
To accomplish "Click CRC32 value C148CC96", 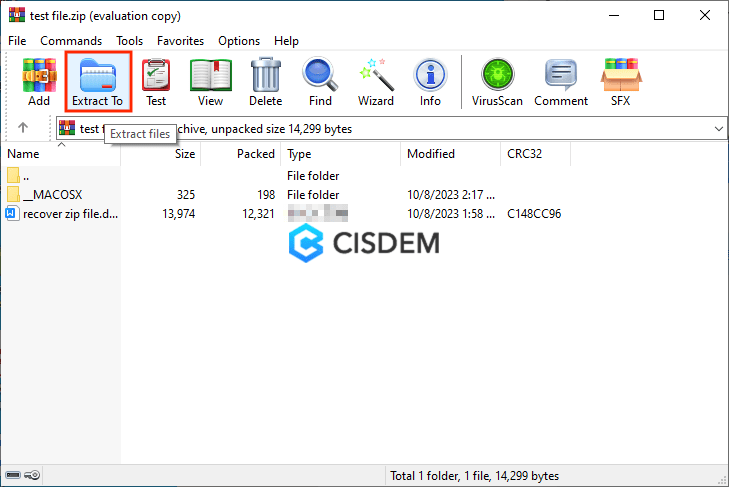I will [534, 214].
